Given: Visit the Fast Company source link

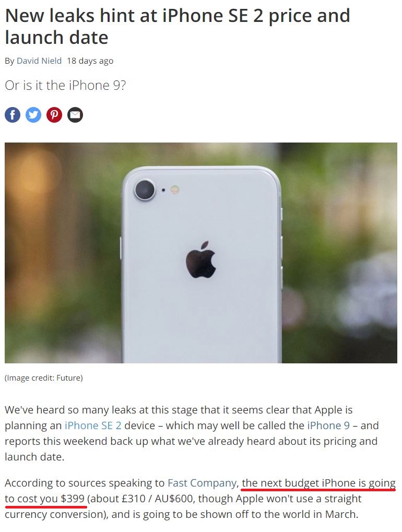Looking at the screenshot, I should (x=202, y=483).
